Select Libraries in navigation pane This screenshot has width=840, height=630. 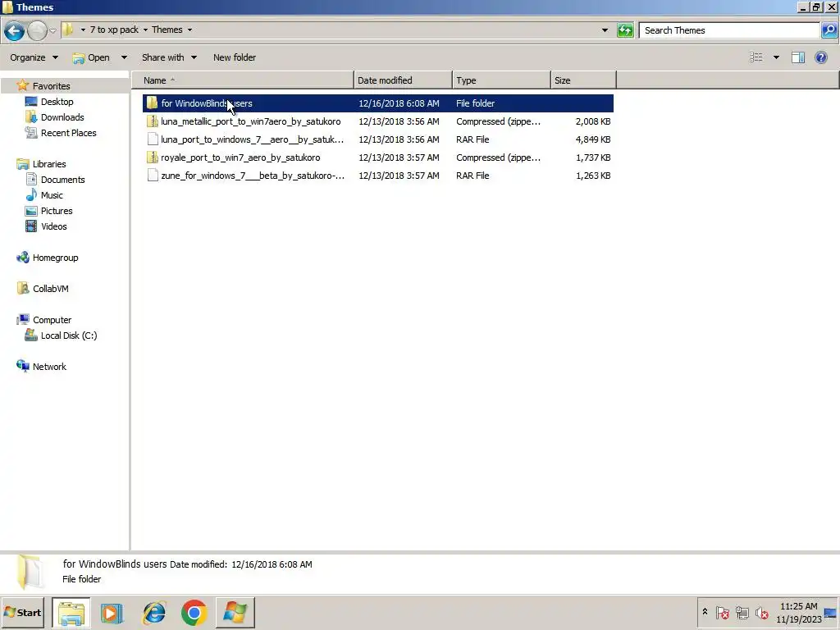coord(48,164)
